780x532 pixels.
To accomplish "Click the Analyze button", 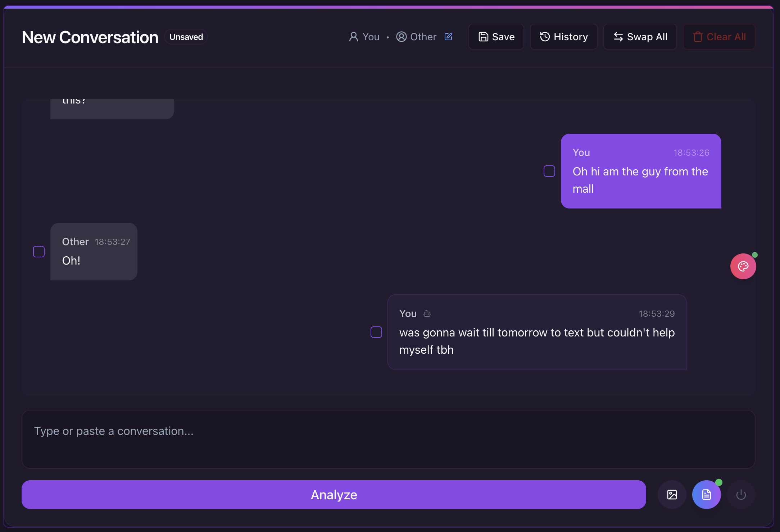I will [x=334, y=495].
